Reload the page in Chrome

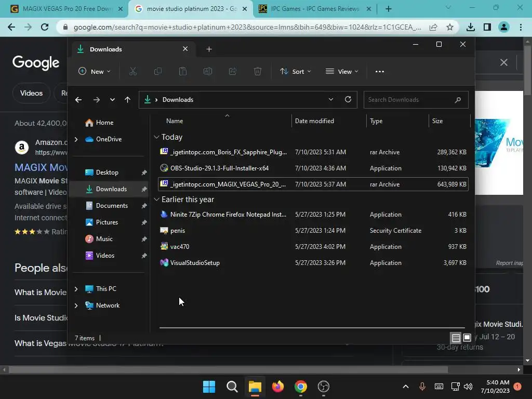[45, 27]
